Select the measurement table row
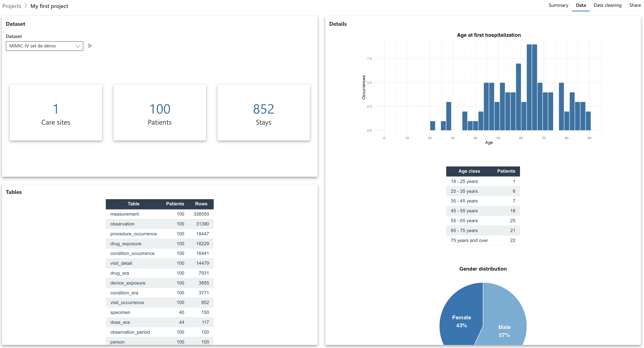 [x=160, y=214]
